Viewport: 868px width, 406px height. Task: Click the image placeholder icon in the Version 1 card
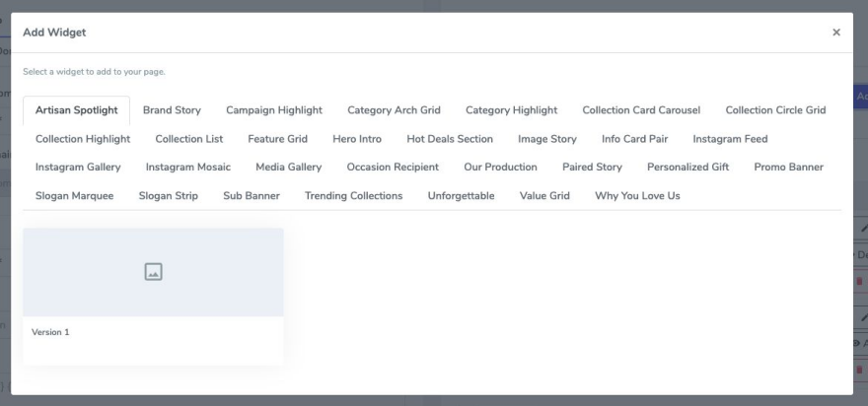coord(153,272)
